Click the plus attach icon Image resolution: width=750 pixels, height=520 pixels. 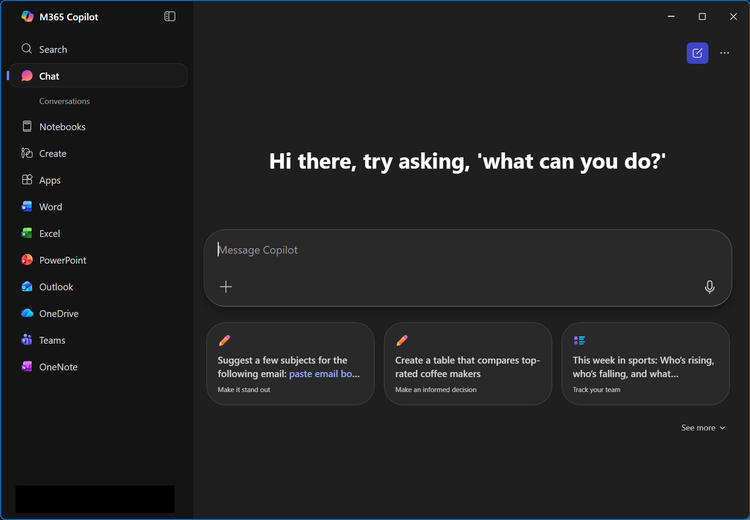tap(226, 287)
